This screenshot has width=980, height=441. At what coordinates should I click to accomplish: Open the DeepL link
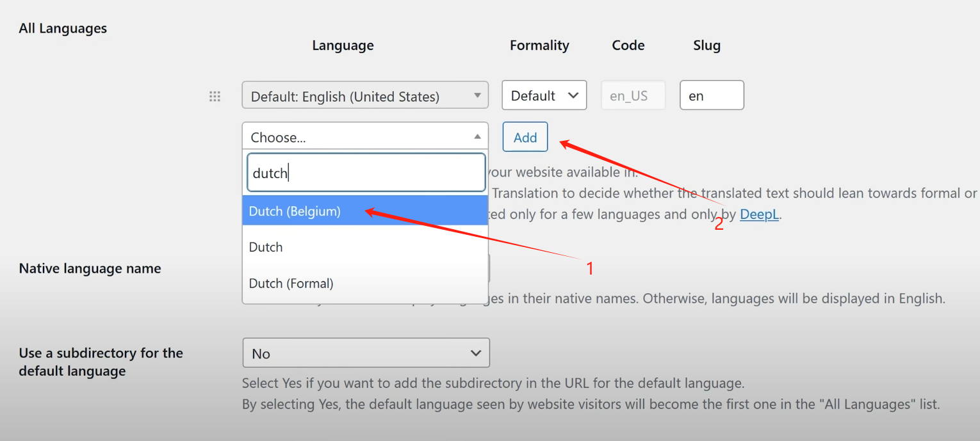759,215
